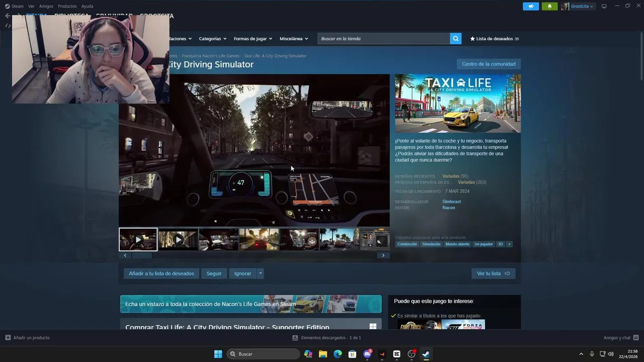Click the Windows taskbar Buscar search box
Viewport: 644px width, 362px height.
pyautogui.click(x=264, y=354)
